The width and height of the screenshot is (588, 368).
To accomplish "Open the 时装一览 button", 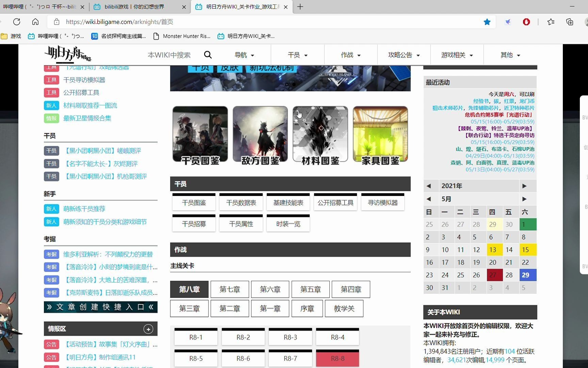I will (288, 224).
